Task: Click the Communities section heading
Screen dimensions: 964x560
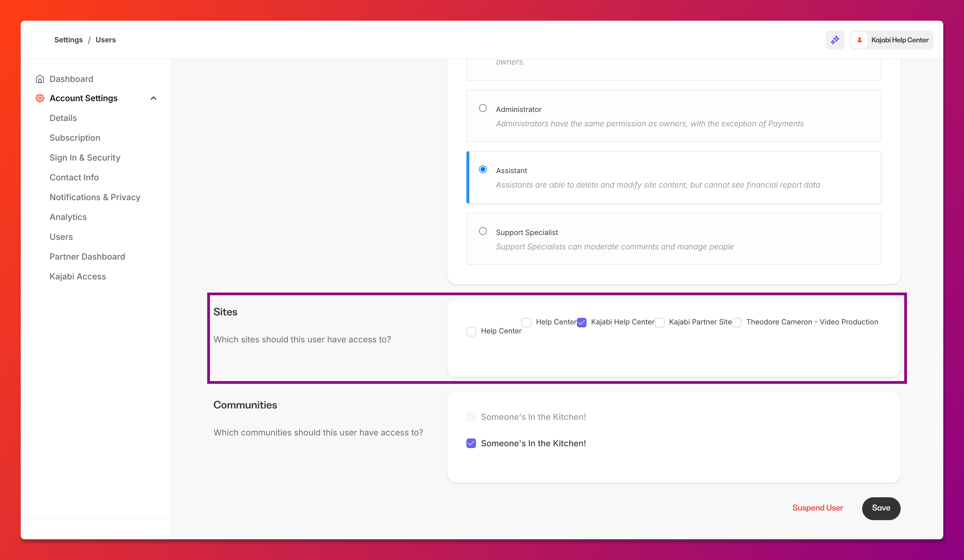Action: 245,405
